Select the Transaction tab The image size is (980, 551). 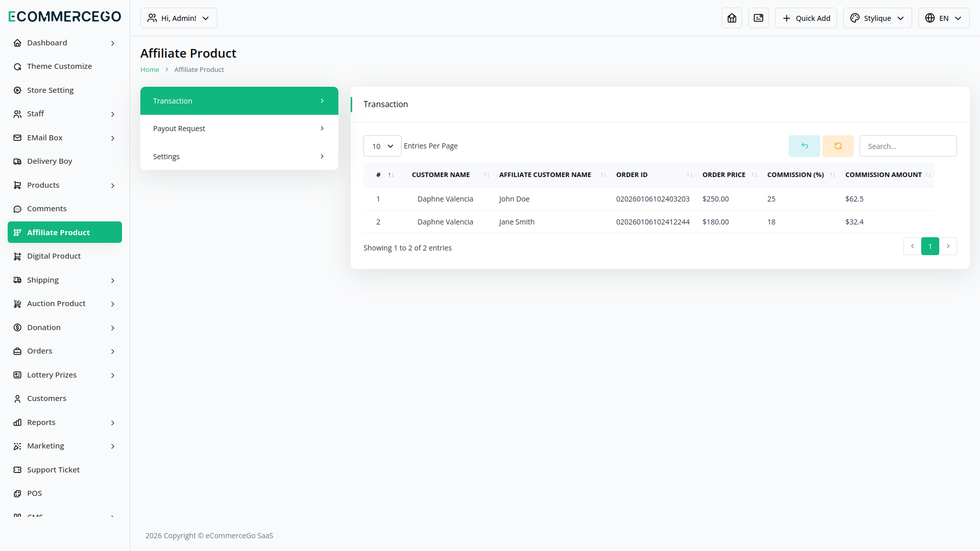(x=239, y=101)
